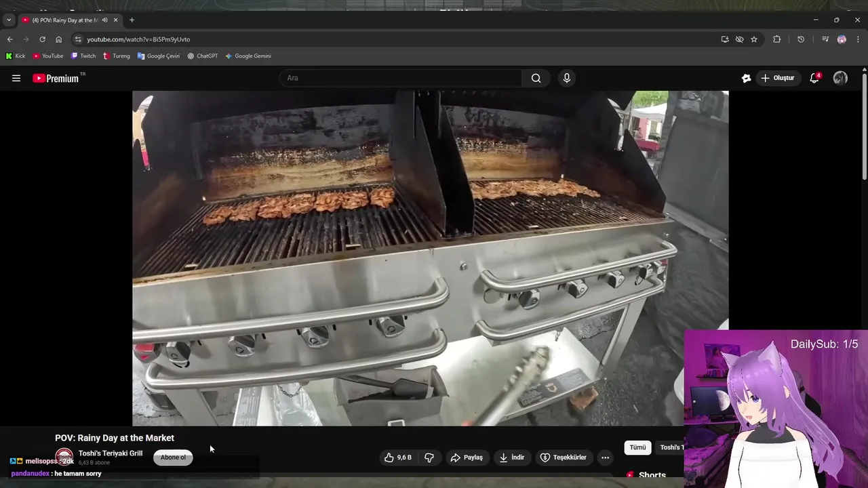The image size is (868, 488).
Task: Click the Oluştur create button
Action: [777, 78]
